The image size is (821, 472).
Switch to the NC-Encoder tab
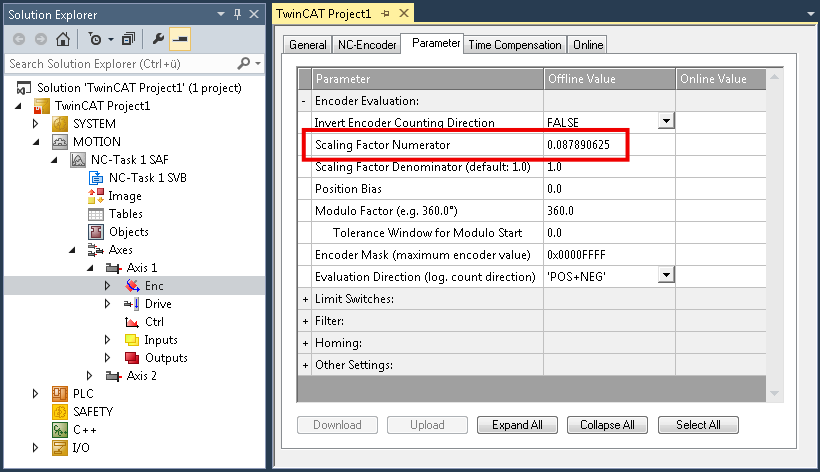click(367, 45)
